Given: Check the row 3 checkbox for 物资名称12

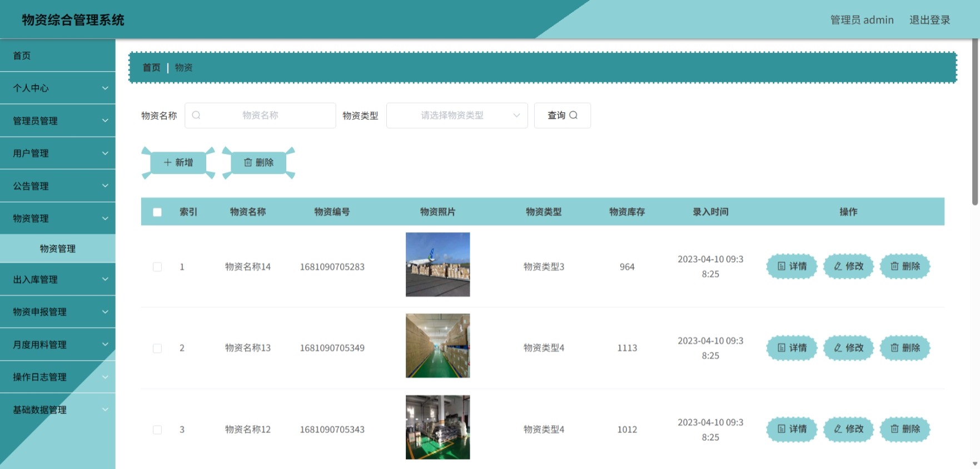Looking at the screenshot, I should [157, 430].
